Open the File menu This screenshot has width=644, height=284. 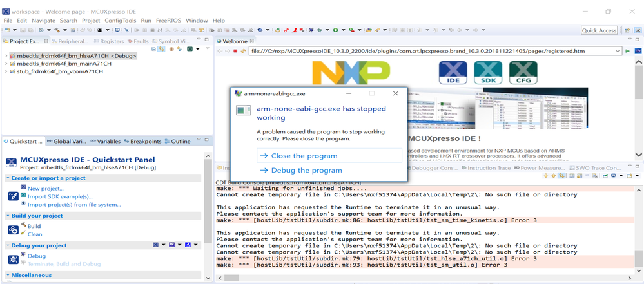point(8,20)
